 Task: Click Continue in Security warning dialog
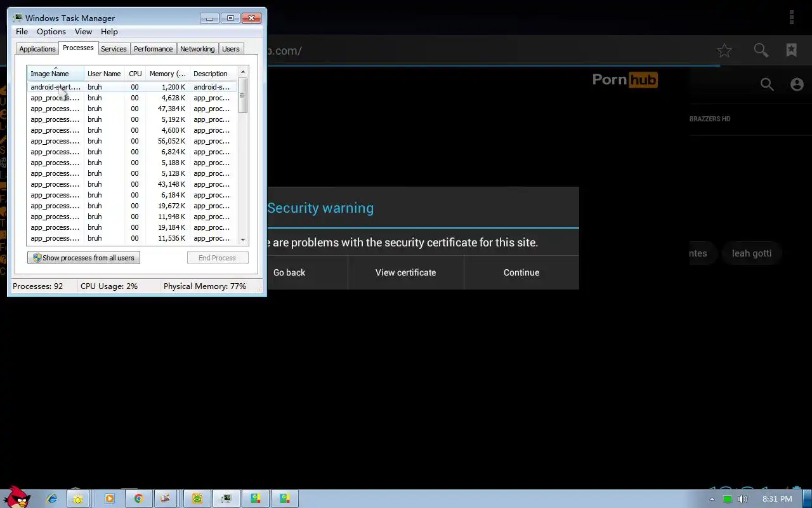[521, 272]
